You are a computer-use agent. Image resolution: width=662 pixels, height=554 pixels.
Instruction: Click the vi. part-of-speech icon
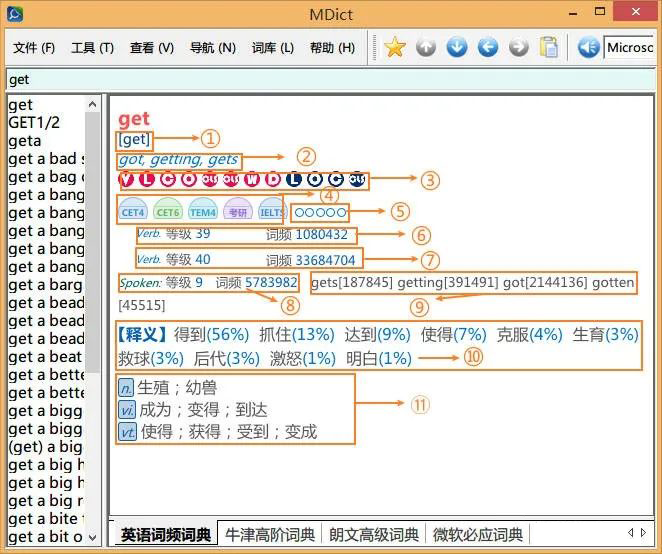point(127,410)
